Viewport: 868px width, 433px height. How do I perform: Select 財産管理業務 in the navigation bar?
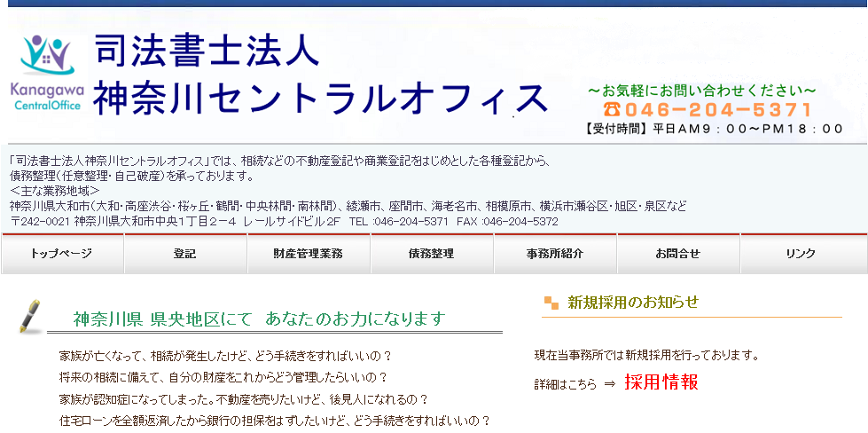(x=309, y=254)
